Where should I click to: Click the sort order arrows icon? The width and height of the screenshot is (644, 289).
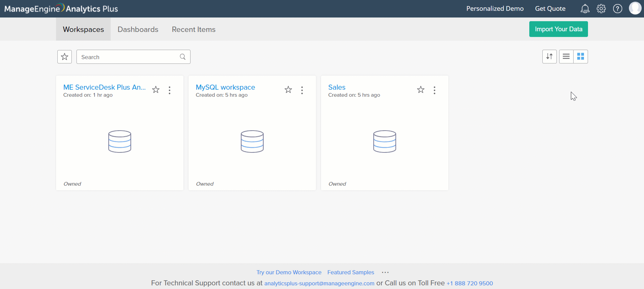[549, 56]
